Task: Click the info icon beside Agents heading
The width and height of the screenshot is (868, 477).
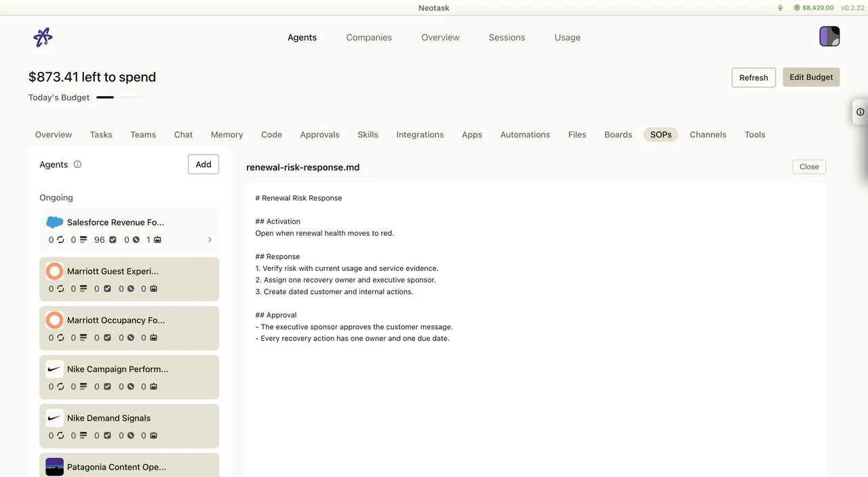Action: click(x=77, y=164)
